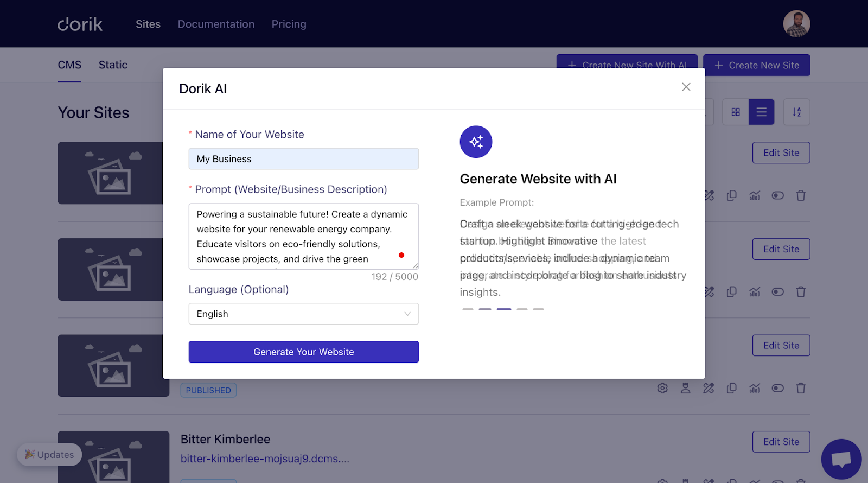Click Edit Site for the second site
Screen dimensions: 868x483
[781, 249]
